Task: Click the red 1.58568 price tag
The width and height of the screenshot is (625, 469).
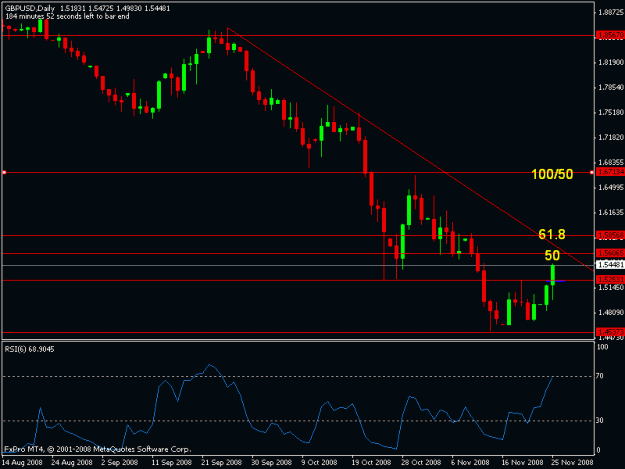Action: tap(610, 235)
